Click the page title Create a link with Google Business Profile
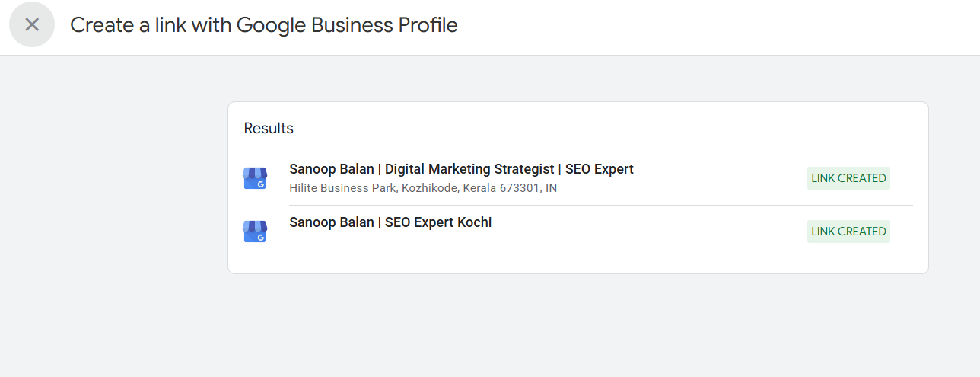This screenshot has width=980, height=377. pos(264,25)
